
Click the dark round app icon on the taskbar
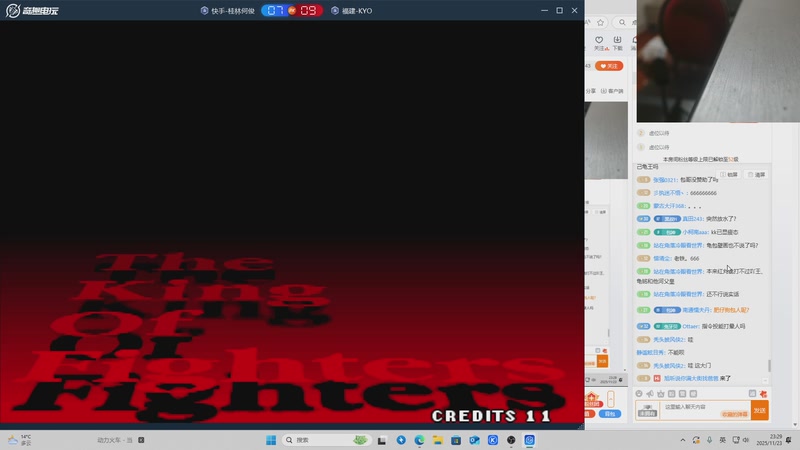pos(511,440)
